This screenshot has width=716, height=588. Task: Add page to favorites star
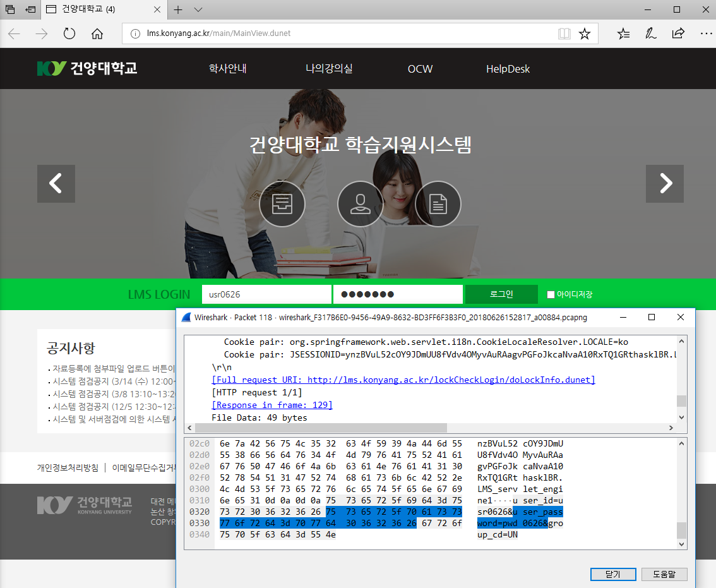[585, 33]
